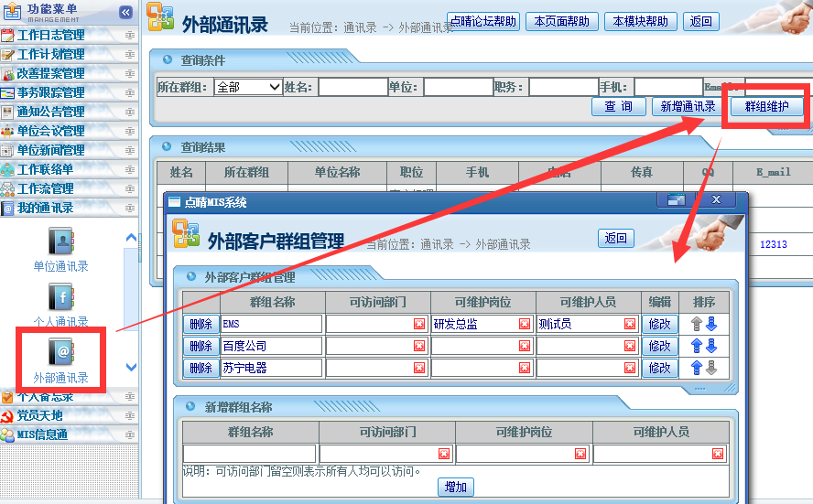The height and width of the screenshot is (504, 813).
Task: Delete the 百度公司 group row
Action: [x=201, y=346]
